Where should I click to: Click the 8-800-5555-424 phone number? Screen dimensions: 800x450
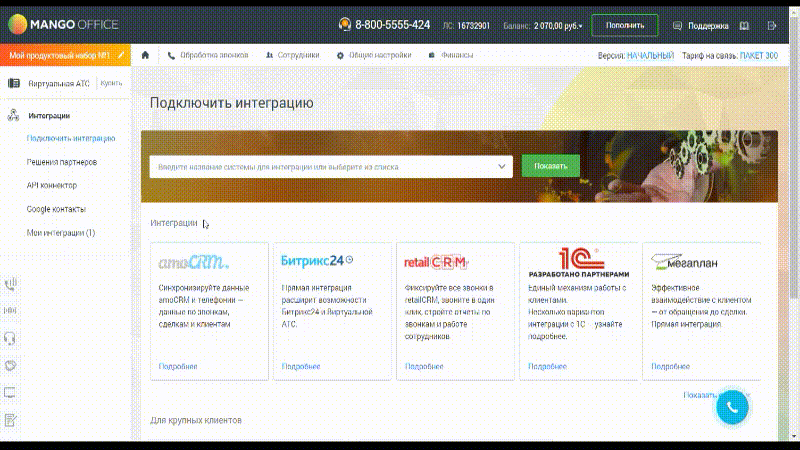click(x=392, y=25)
